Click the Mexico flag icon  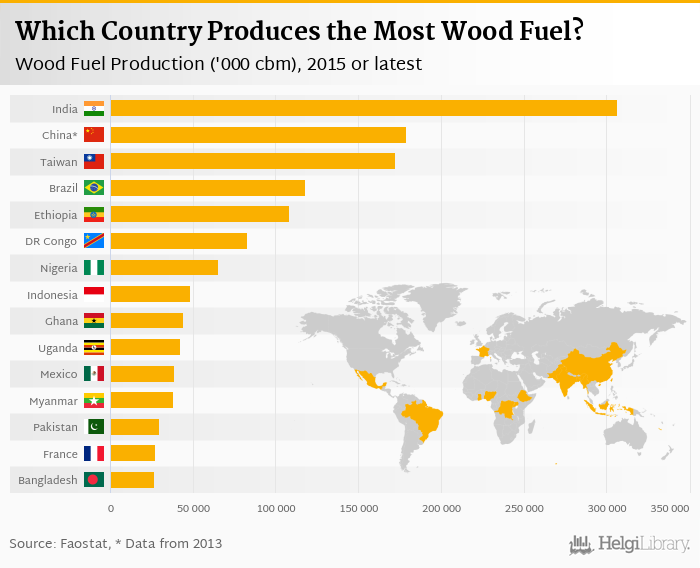click(94, 374)
